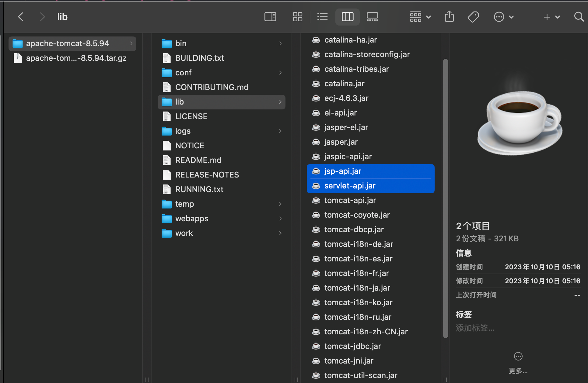Select tomcat-i18n-ja.jar

click(371, 288)
